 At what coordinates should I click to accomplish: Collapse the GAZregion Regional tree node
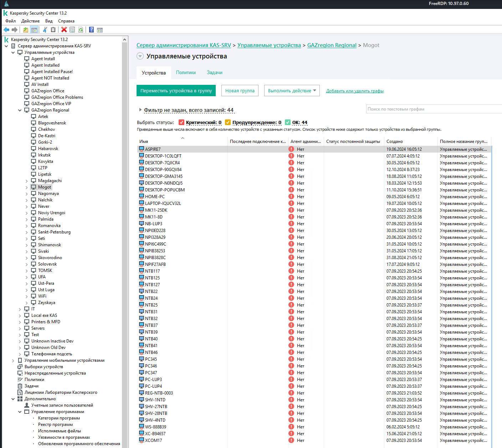20,110
